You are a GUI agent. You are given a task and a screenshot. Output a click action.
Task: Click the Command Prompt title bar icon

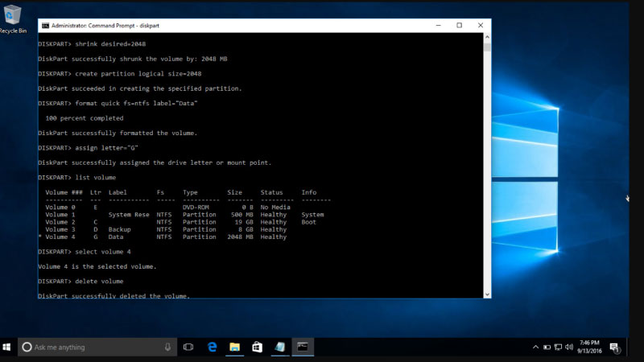(45, 25)
